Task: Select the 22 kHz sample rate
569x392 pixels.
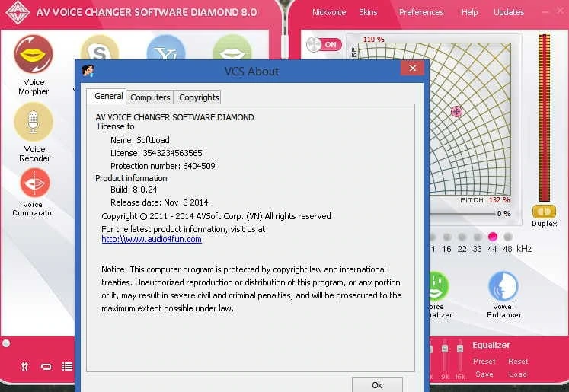Action: click(x=462, y=237)
